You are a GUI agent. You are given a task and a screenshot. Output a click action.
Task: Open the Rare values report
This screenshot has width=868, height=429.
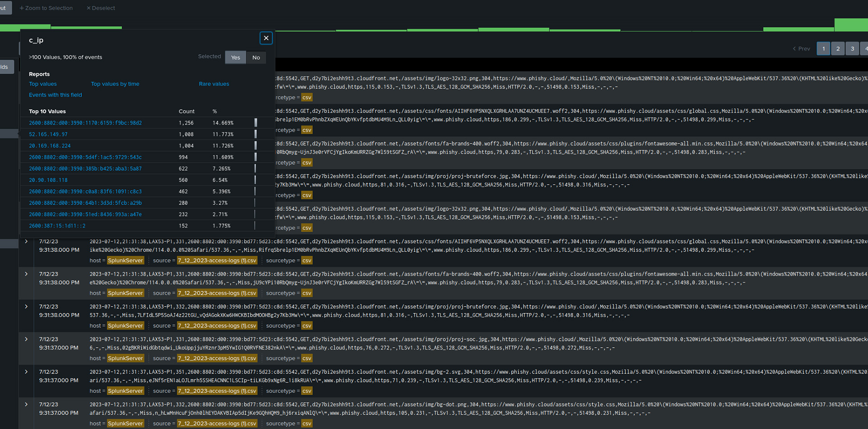click(x=214, y=84)
